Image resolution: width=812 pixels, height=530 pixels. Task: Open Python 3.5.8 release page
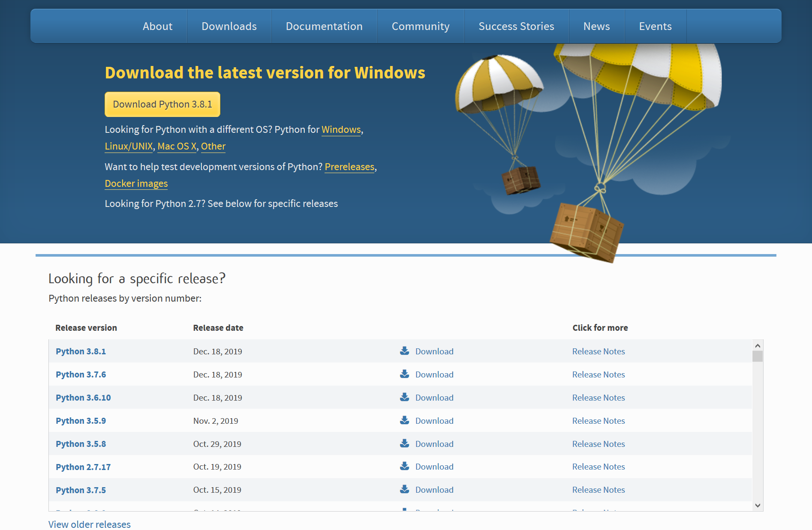(81, 444)
